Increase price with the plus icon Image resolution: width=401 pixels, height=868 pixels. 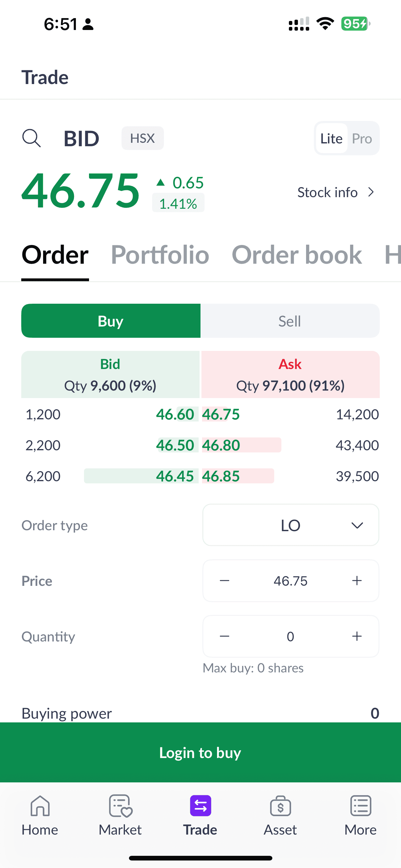(x=357, y=581)
